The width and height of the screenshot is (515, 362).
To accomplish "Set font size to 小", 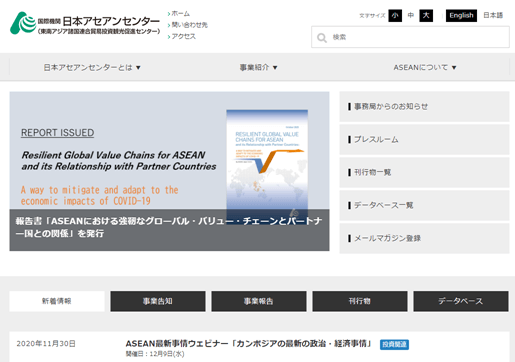I will pyautogui.click(x=395, y=15).
